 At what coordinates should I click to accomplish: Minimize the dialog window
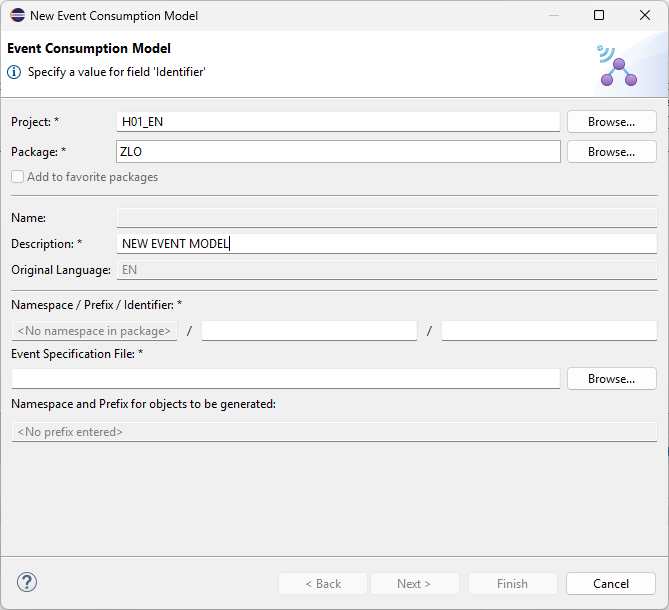pyautogui.click(x=553, y=16)
